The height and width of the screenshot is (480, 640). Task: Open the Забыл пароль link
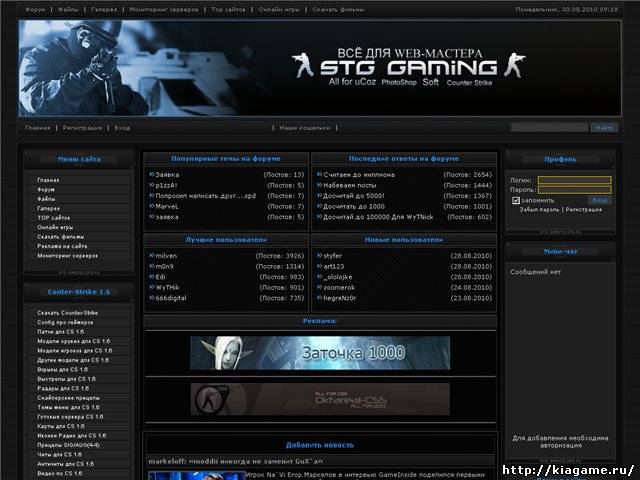539,210
